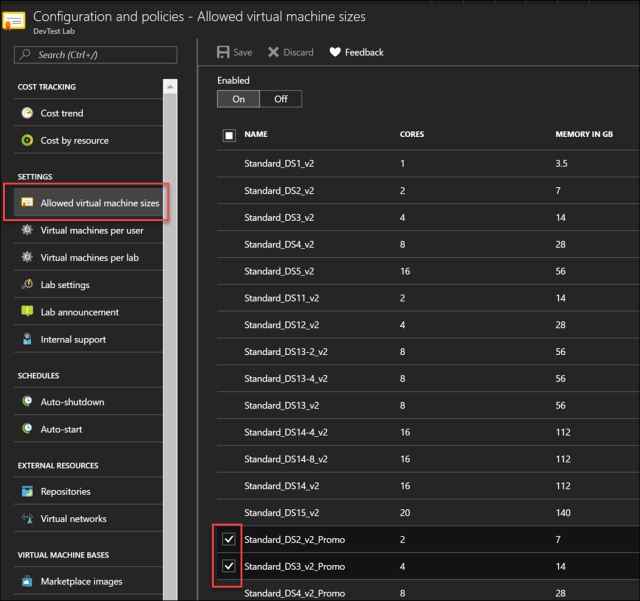Click the Feedback heart icon
The width and height of the screenshot is (640, 601).
335,52
